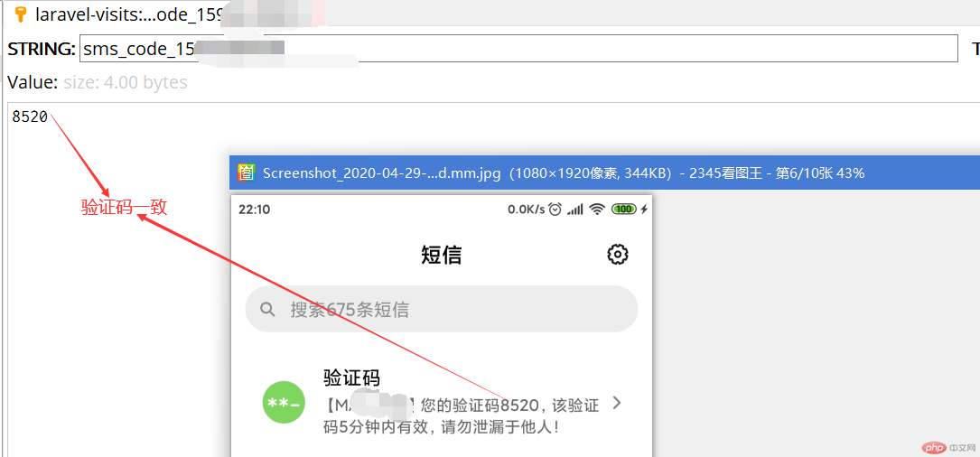
Task: Click the message preview text containing 8520
Action: click(461, 415)
